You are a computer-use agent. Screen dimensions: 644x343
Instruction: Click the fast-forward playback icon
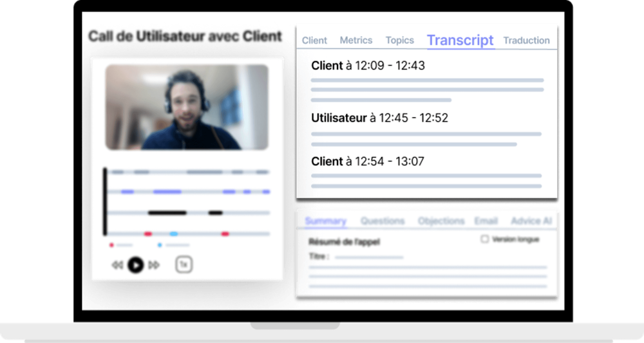(x=154, y=265)
